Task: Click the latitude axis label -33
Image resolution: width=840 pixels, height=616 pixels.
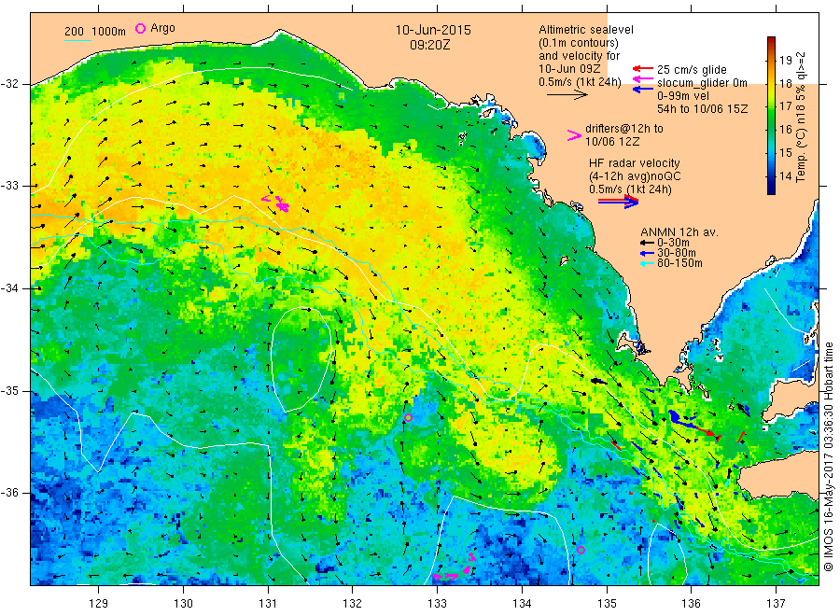Action: (x=9, y=186)
